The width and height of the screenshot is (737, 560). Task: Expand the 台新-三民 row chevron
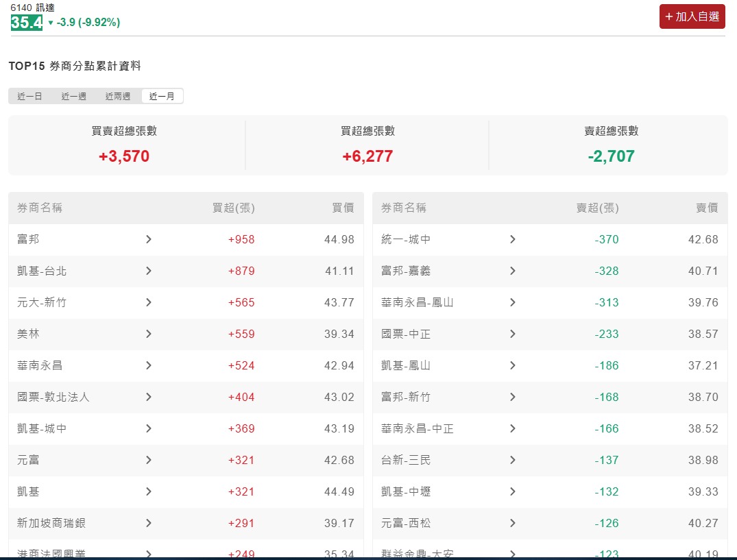(513, 460)
